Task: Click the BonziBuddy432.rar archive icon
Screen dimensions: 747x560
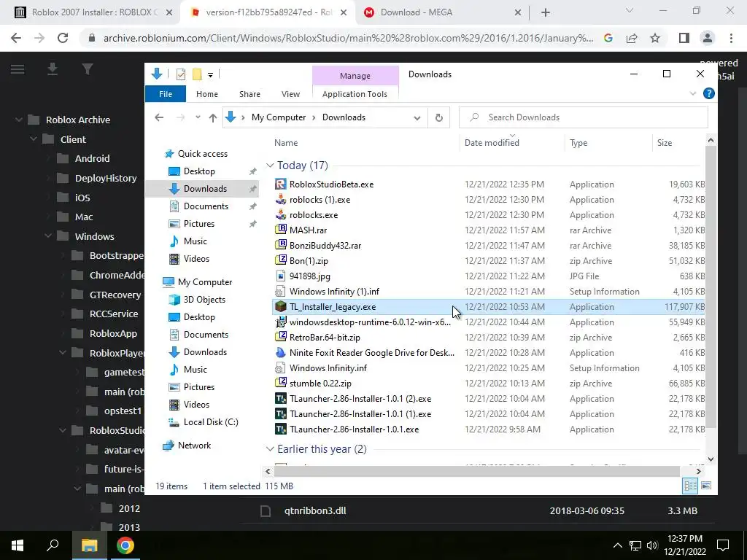Action: click(281, 246)
